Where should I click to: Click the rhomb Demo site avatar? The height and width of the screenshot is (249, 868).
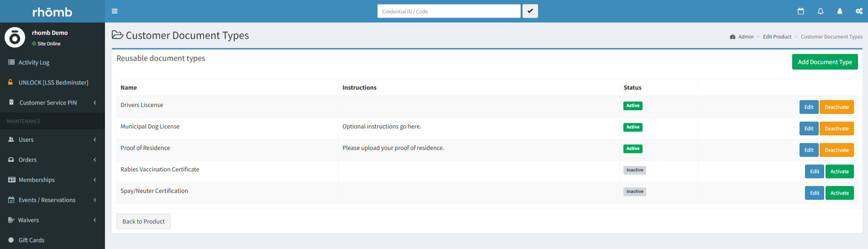[x=15, y=37]
